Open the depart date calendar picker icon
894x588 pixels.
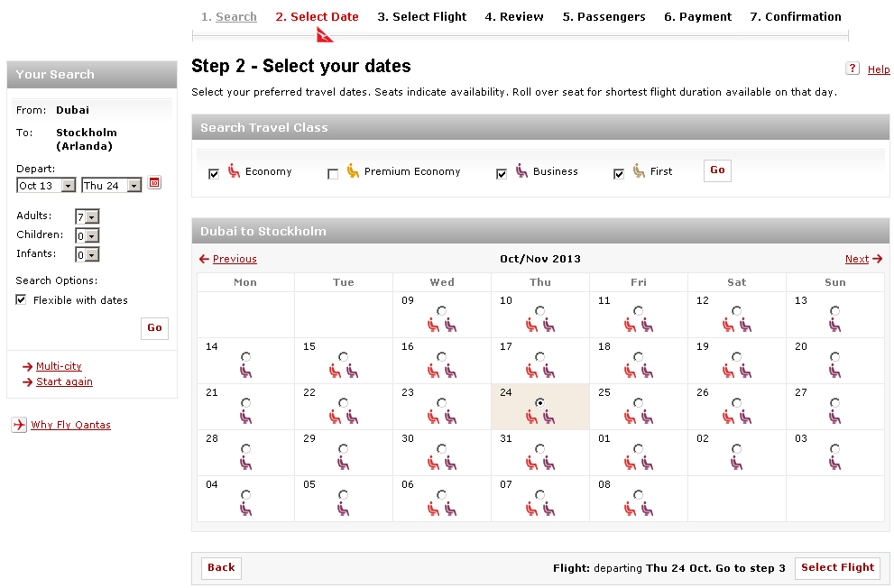(154, 182)
